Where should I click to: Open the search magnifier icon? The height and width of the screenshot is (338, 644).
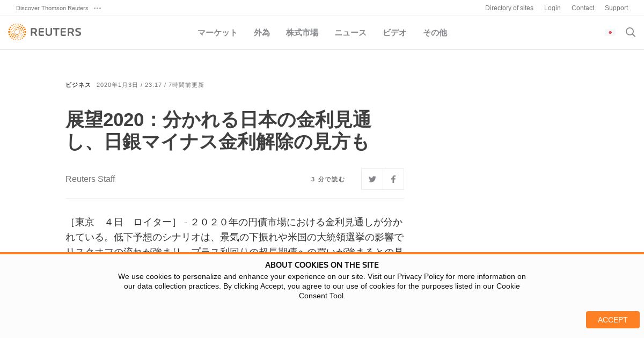tap(631, 32)
